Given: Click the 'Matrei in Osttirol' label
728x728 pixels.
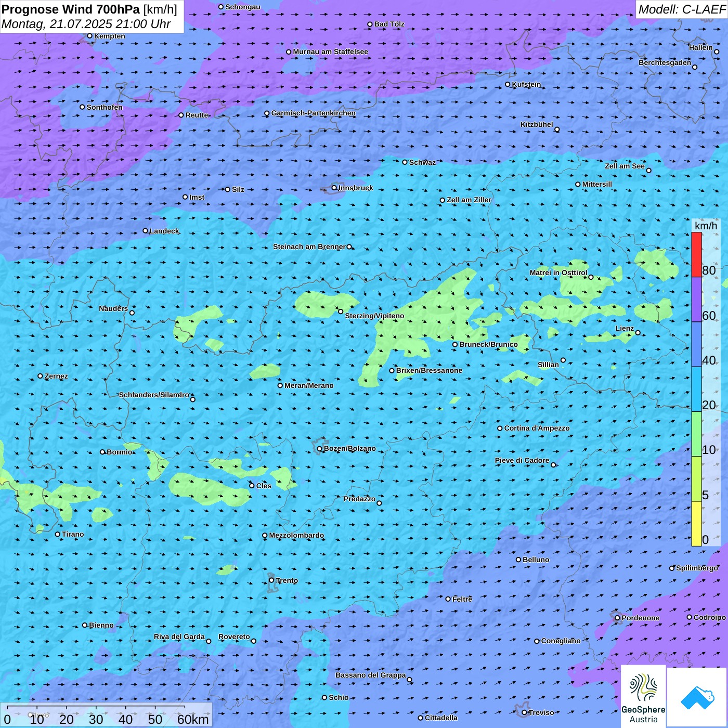Looking at the screenshot, I should tap(558, 272).
